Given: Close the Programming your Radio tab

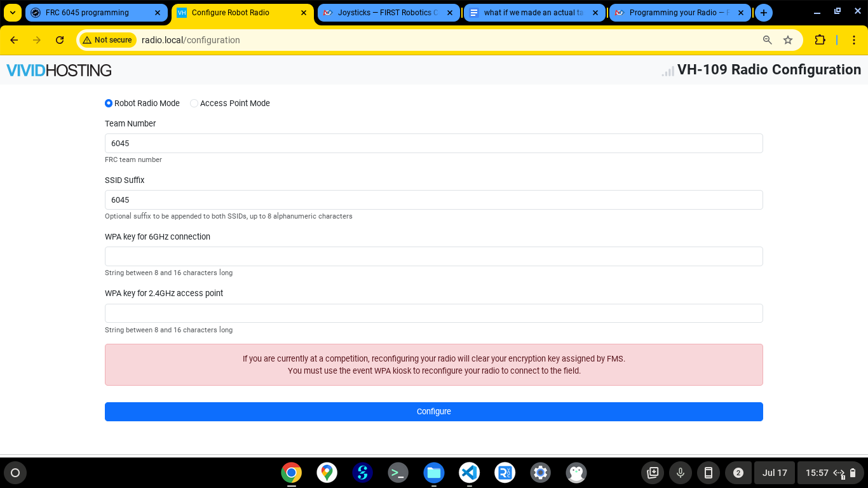Looking at the screenshot, I should coord(741,13).
